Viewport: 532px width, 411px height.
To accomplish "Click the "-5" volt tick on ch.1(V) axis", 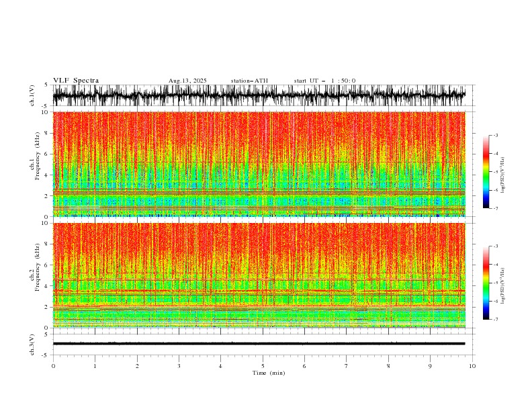I will coord(45,106).
